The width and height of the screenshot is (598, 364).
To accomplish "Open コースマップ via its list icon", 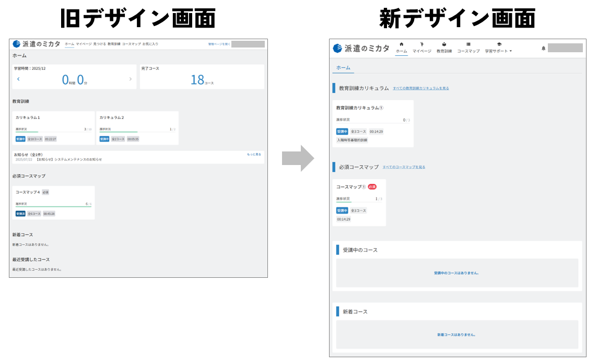I will [468, 44].
